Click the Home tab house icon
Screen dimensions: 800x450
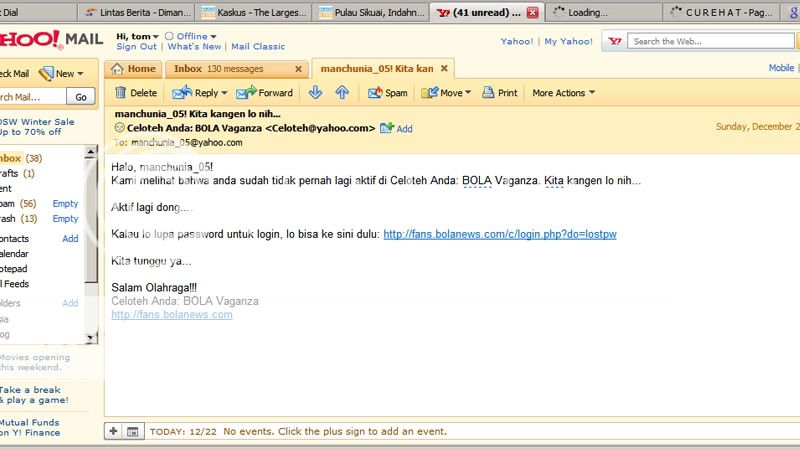pos(117,69)
